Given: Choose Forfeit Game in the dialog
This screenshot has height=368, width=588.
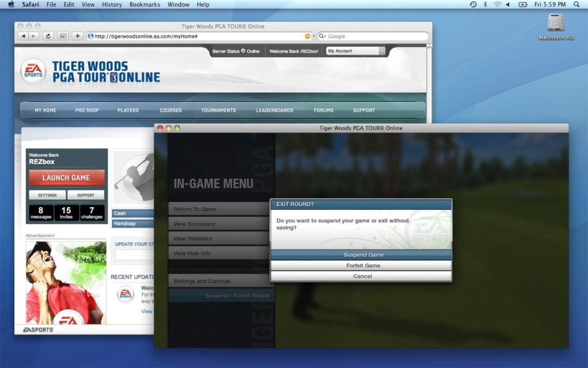Looking at the screenshot, I should click(x=363, y=266).
